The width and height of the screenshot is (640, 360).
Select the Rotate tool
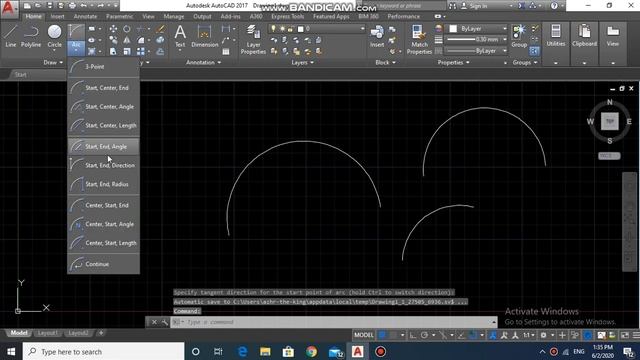127,29
